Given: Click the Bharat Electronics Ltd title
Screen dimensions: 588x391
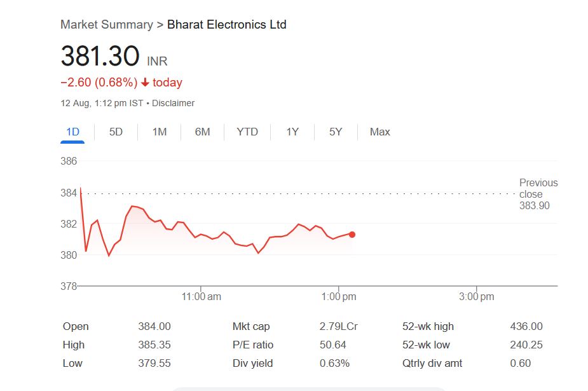Looking at the screenshot, I should point(226,25).
